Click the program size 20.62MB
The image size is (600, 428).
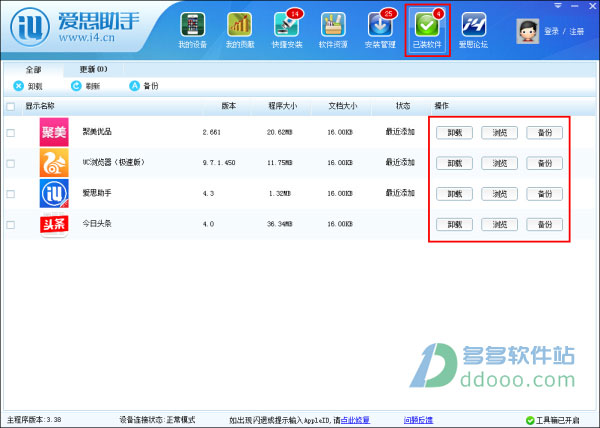point(280,132)
